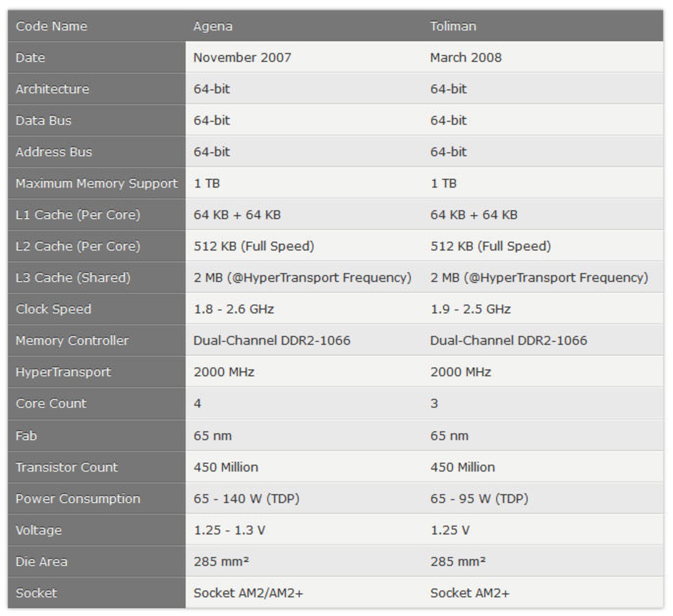Viewport: 673px width, 616px height.
Task: Click the L1 Cache (Per Core) label
Action: pyautogui.click(x=78, y=215)
